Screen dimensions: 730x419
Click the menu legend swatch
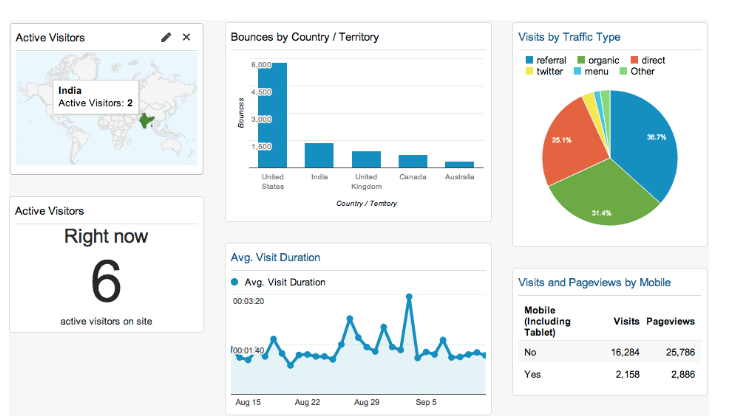(577, 71)
